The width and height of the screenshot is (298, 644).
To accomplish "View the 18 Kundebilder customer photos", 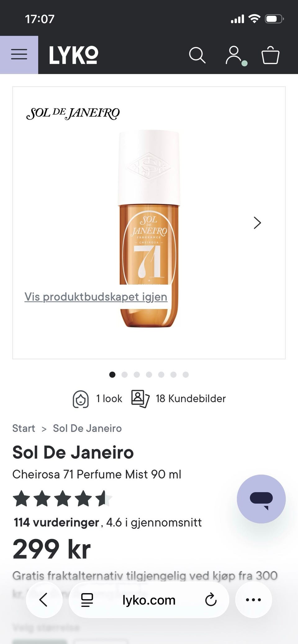I will pos(179,399).
